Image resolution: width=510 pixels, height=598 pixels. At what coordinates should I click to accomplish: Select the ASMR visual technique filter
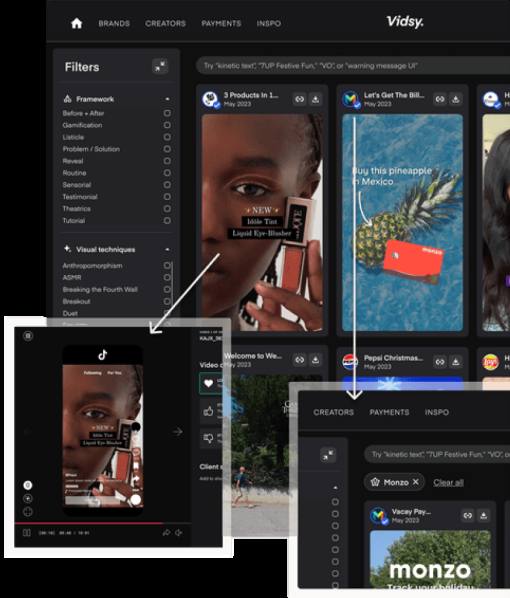pyautogui.click(x=167, y=277)
